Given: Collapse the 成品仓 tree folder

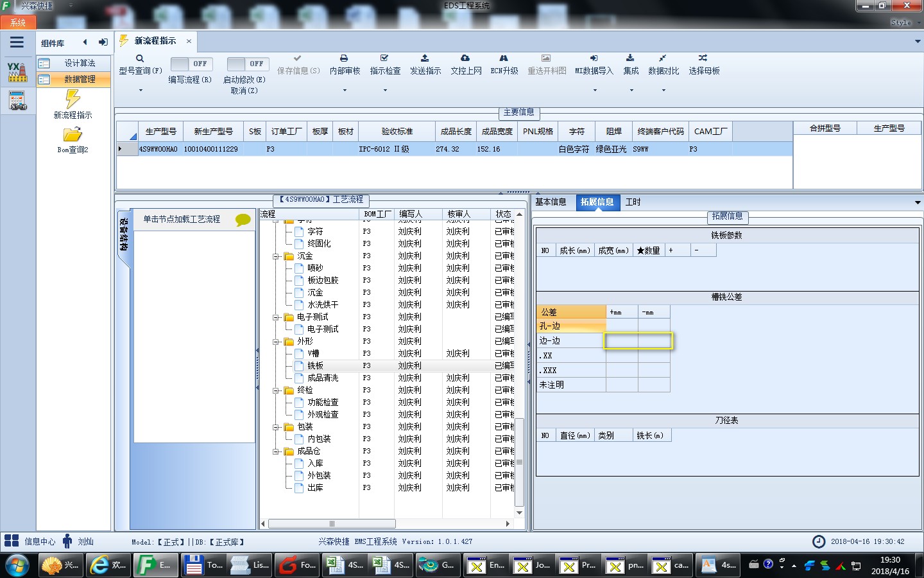Looking at the screenshot, I should coord(276,451).
